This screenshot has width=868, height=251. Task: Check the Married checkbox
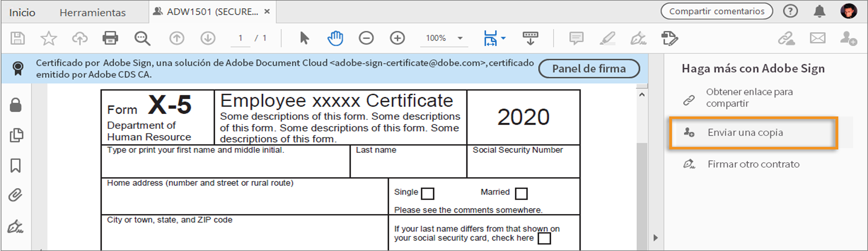coord(521,194)
